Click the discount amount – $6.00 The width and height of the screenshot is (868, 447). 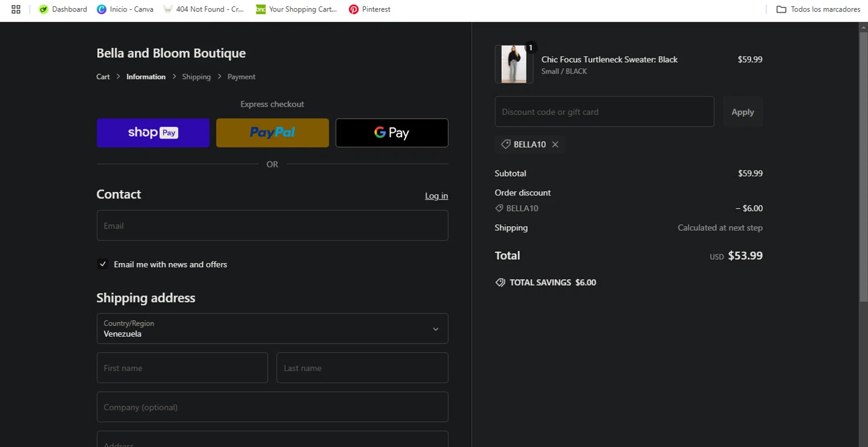[x=749, y=208]
